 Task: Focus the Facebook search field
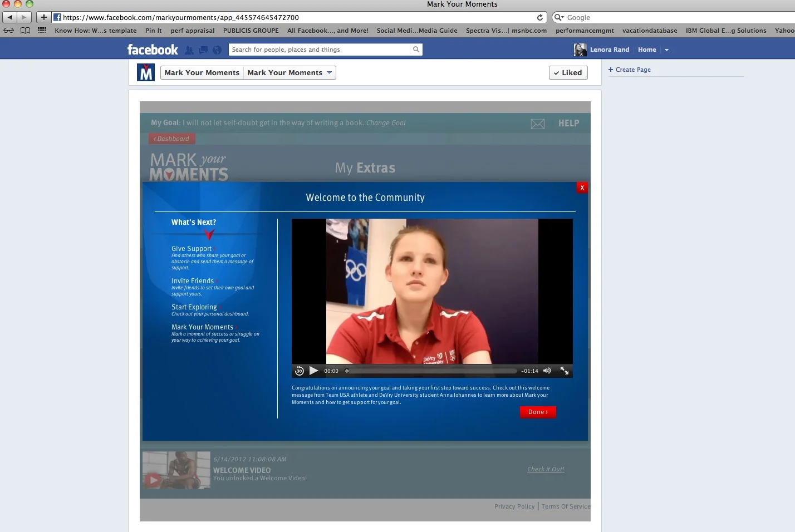(319, 50)
